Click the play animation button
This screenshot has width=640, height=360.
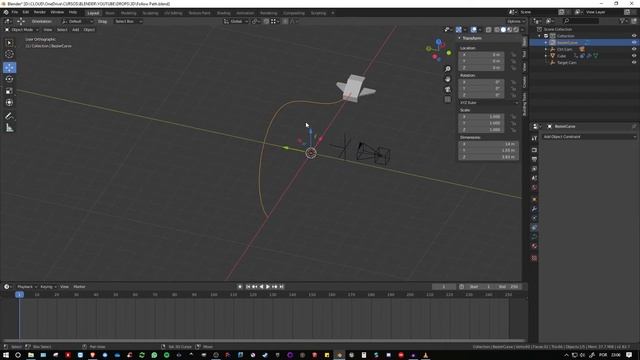click(x=268, y=287)
